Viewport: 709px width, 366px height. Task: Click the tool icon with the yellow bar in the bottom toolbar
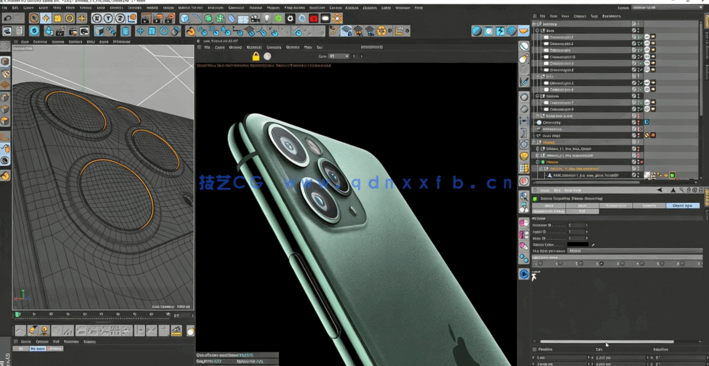[176, 331]
